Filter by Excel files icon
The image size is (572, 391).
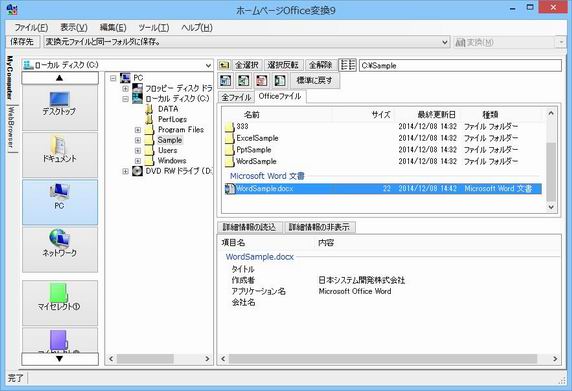coord(244,80)
